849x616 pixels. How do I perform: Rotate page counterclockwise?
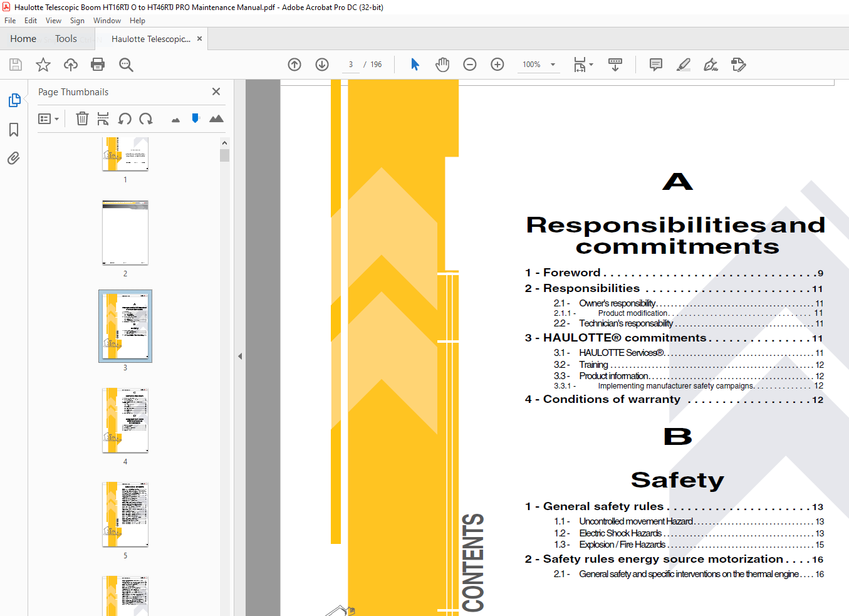coord(125,118)
